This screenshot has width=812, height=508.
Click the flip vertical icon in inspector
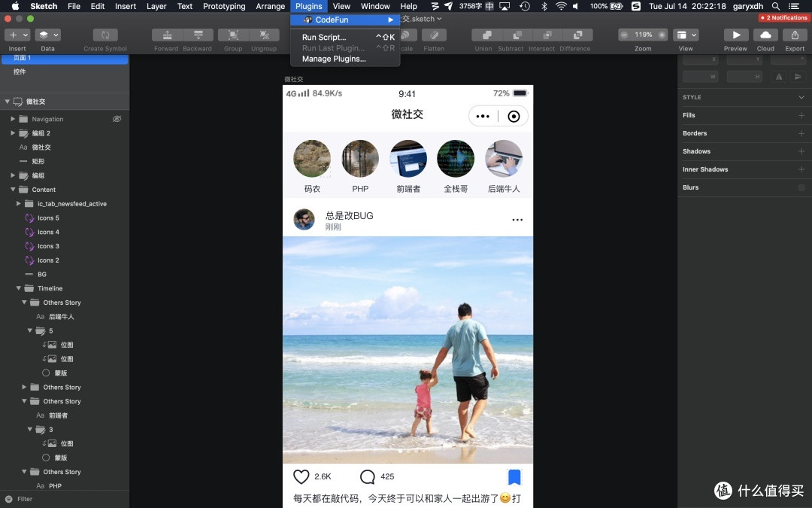tap(798, 77)
